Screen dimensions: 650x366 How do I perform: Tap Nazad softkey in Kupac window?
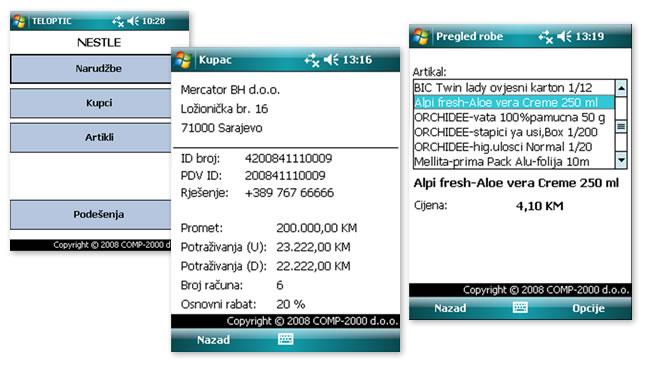tap(213, 340)
